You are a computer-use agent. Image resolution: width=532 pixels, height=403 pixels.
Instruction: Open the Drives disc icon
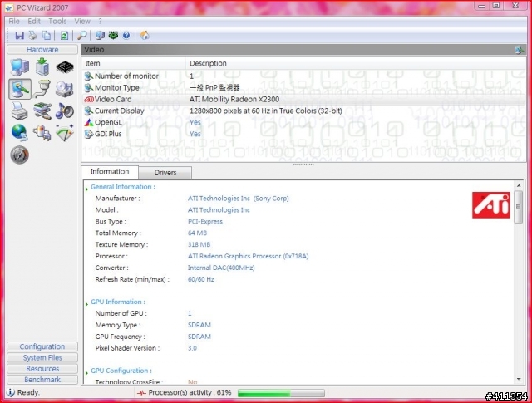click(x=65, y=89)
